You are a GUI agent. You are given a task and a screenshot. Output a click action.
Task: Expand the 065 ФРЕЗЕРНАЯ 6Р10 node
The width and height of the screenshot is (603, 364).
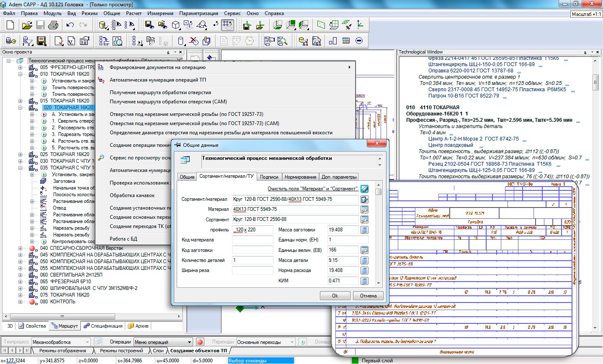(20, 282)
